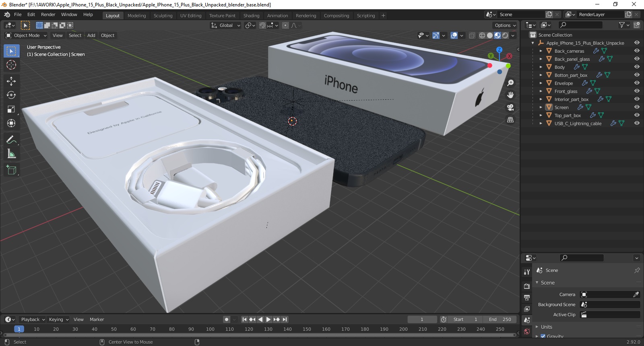Click the pan hand icon in viewport

(510, 95)
